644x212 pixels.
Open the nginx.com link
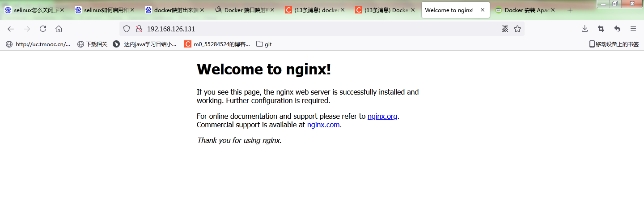323,125
